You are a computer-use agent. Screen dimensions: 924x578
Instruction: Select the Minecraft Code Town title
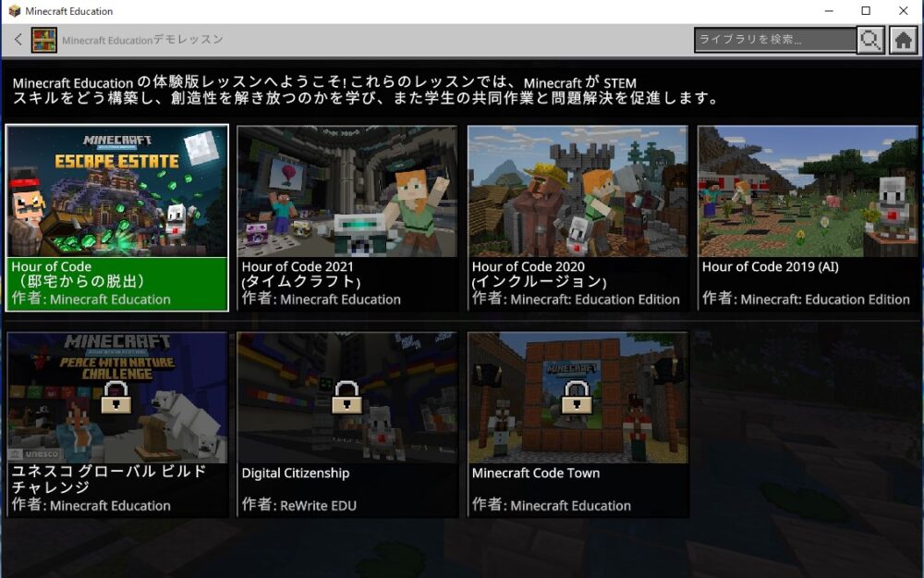point(536,473)
